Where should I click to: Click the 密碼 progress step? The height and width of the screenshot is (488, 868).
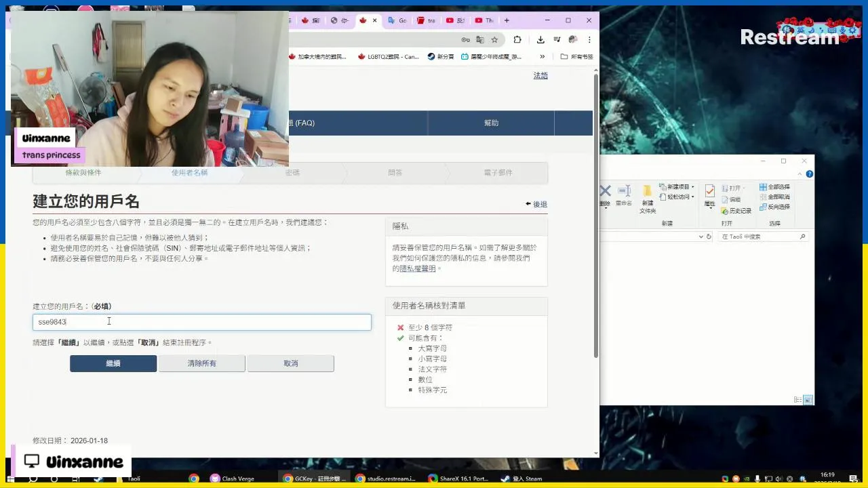[292, 173]
